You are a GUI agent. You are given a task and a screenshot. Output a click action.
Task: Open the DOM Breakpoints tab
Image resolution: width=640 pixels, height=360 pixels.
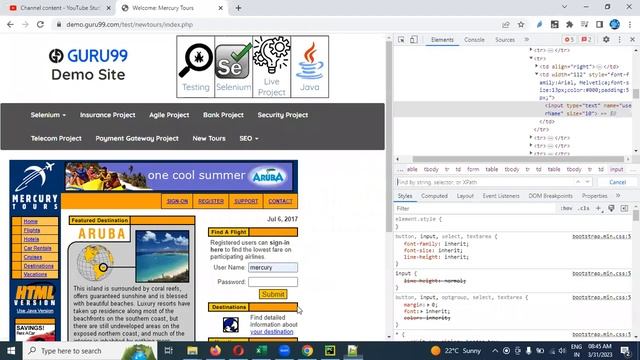(x=550, y=196)
